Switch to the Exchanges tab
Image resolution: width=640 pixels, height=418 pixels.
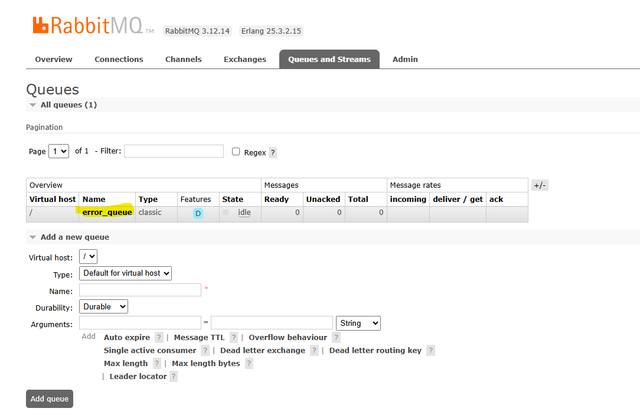tap(244, 59)
